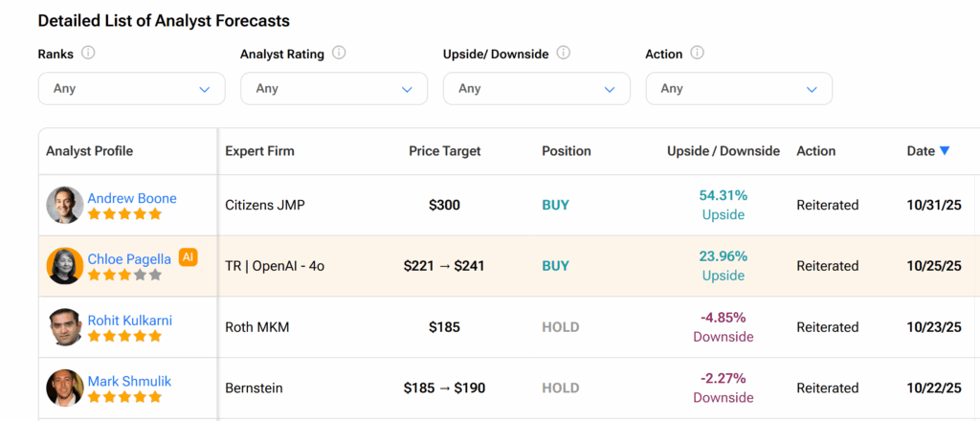Click Chloe Pagella's three-star rating

pos(124,275)
